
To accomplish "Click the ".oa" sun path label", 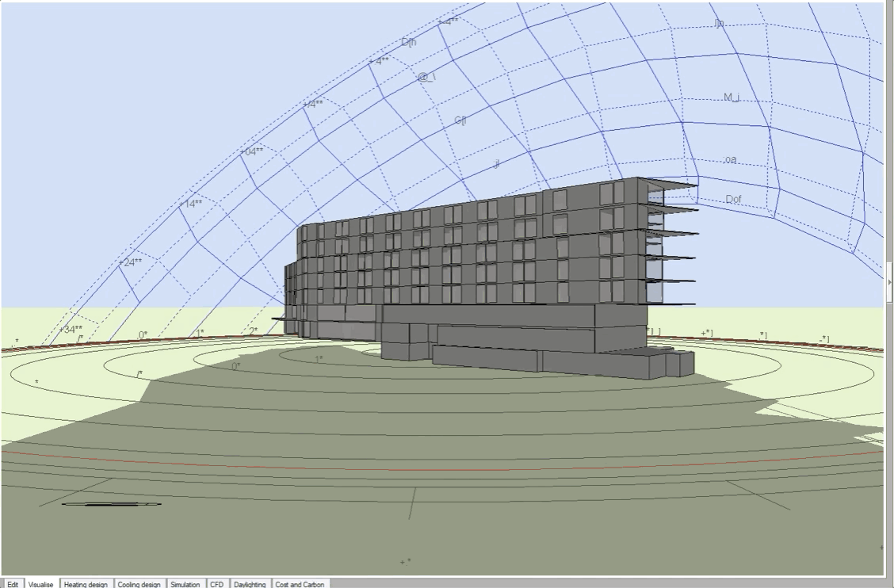I will point(730,160).
